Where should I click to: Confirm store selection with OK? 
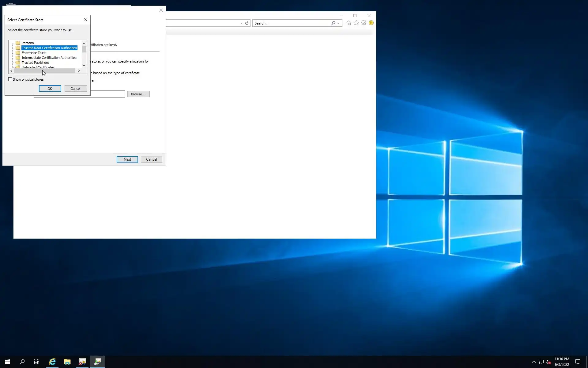(50, 89)
